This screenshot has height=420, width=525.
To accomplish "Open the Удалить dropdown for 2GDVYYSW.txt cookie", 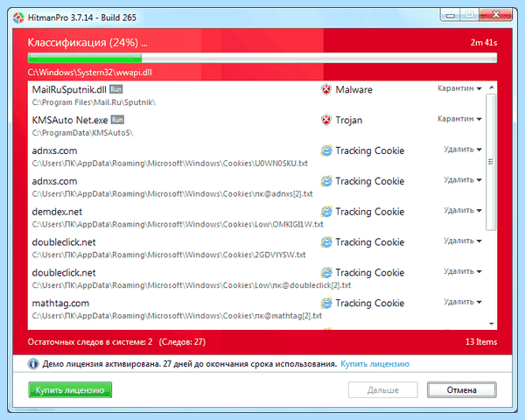I will tap(463, 241).
